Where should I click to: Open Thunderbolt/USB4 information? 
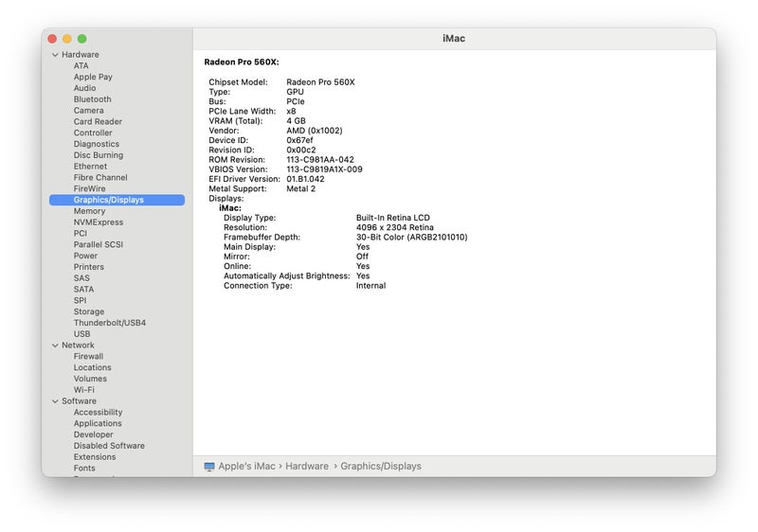pos(110,323)
